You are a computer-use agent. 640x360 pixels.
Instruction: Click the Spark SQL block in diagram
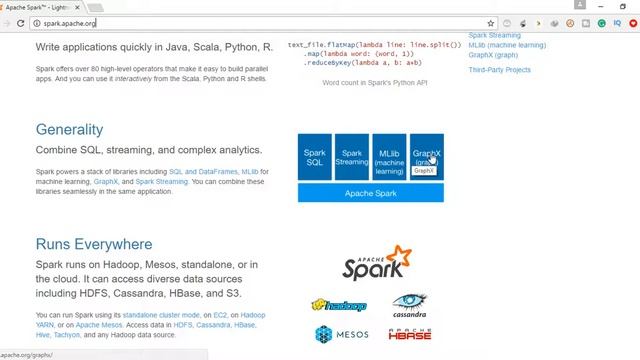coord(315,157)
